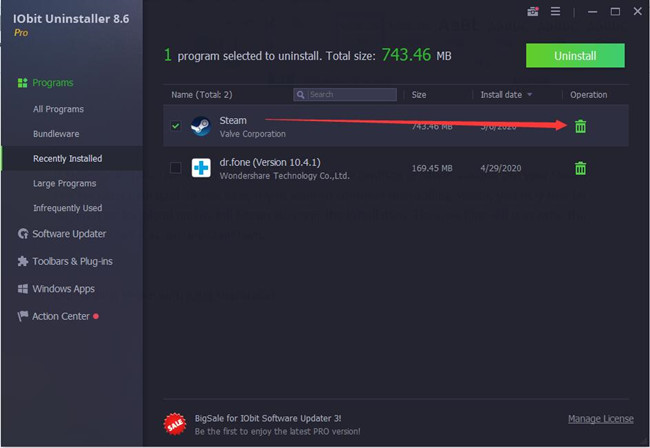The width and height of the screenshot is (650, 448).
Task: Click the Operation column header
Action: [588, 95]
